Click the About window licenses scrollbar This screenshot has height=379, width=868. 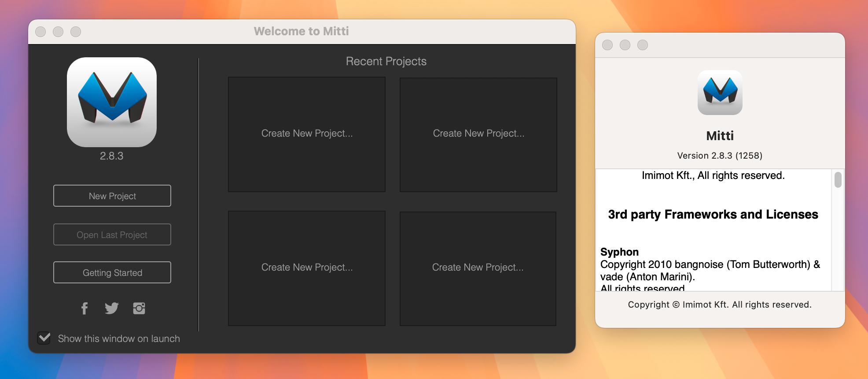(838, 180)
